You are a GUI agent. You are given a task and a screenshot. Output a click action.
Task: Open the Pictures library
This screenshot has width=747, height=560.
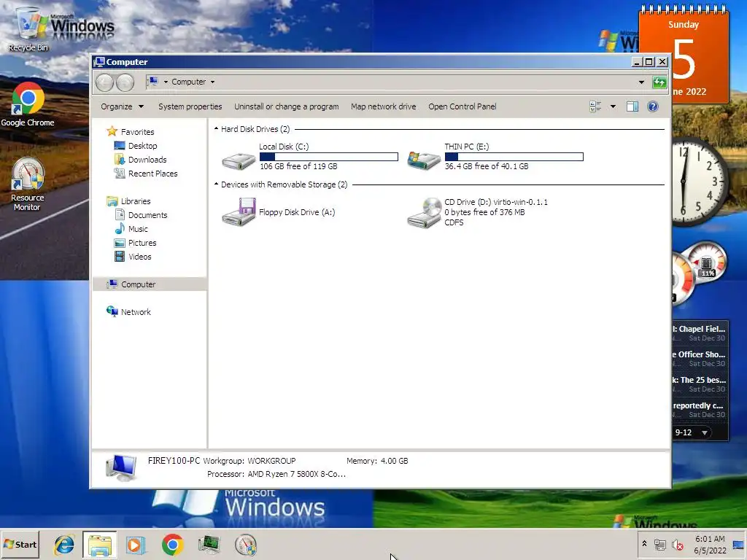point(142,242)
